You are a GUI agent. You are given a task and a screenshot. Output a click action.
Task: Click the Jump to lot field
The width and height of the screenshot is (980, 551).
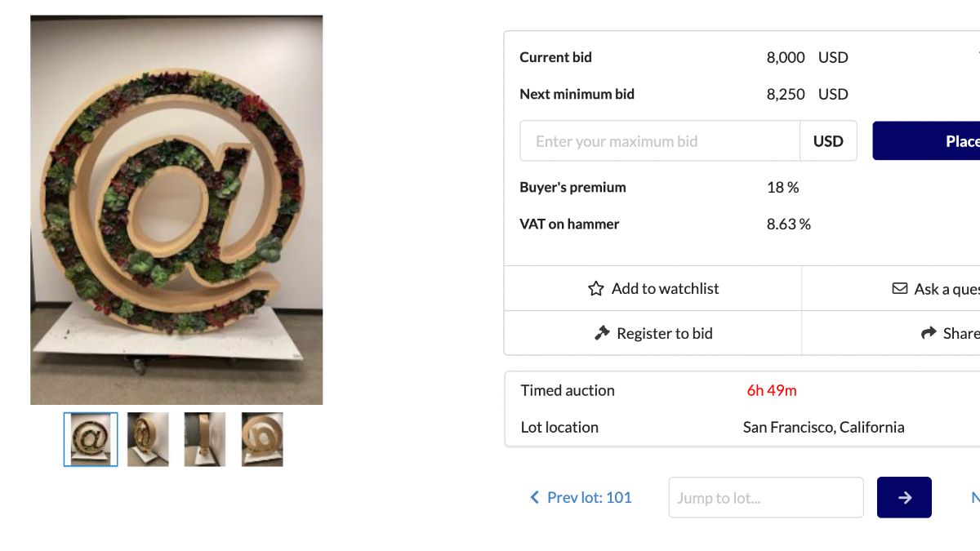(765, 497)
